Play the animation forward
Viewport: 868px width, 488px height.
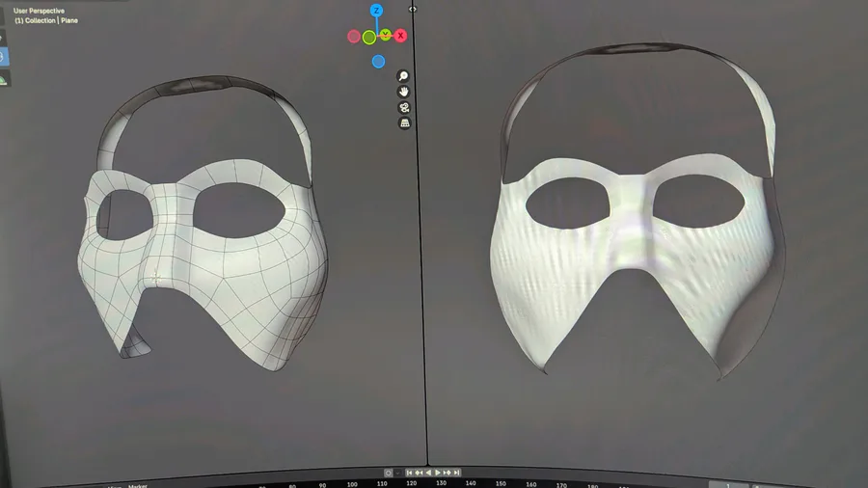pyautogui.click(x=437, y=473)
